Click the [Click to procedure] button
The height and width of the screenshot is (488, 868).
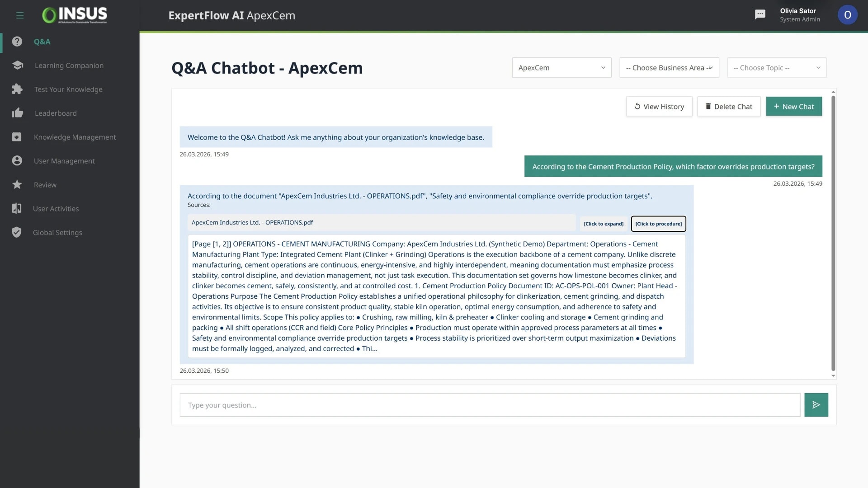click(658, 224)
